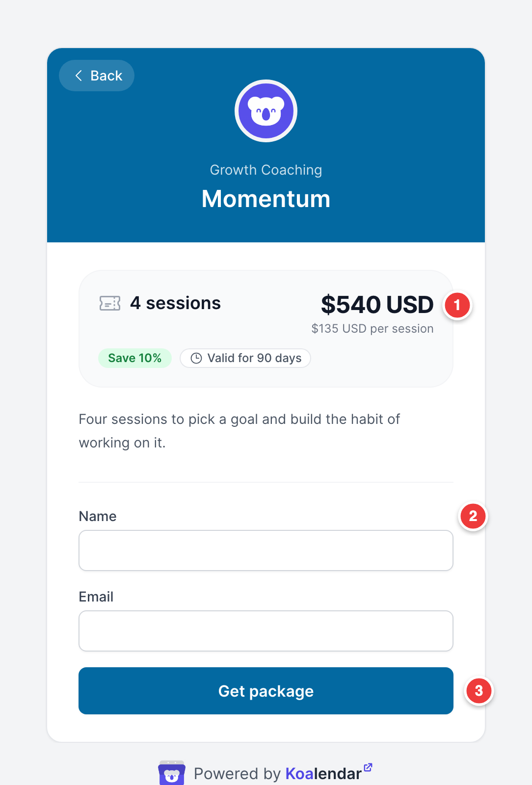This screenshot has width=532, height=785.
Task: Focus the Email input field
Action: click(x=266, y=631)
